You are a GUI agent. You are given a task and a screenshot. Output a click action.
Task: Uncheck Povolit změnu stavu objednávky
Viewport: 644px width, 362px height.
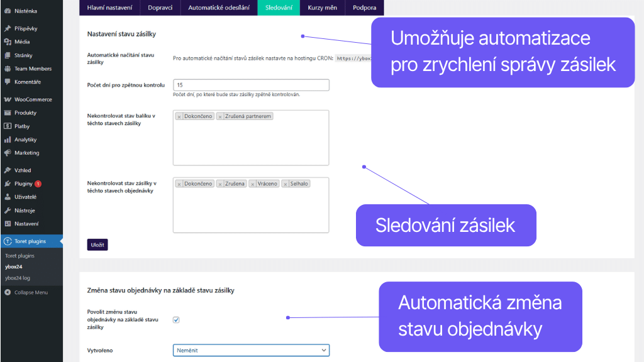[176, 319]
